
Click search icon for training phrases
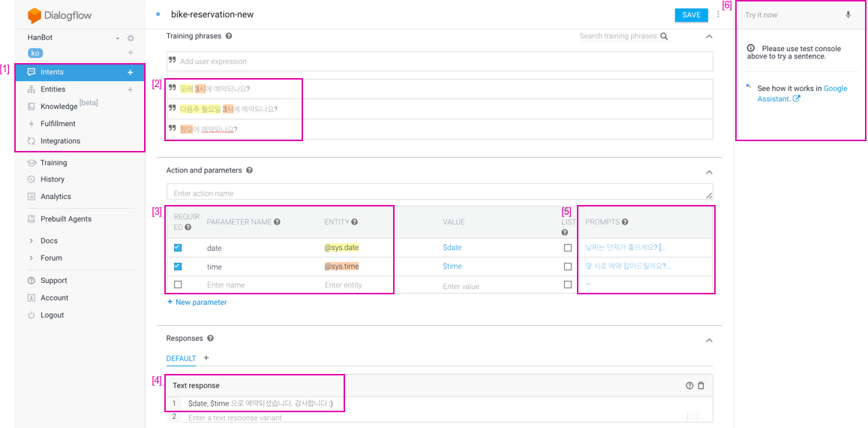point(664,36)
